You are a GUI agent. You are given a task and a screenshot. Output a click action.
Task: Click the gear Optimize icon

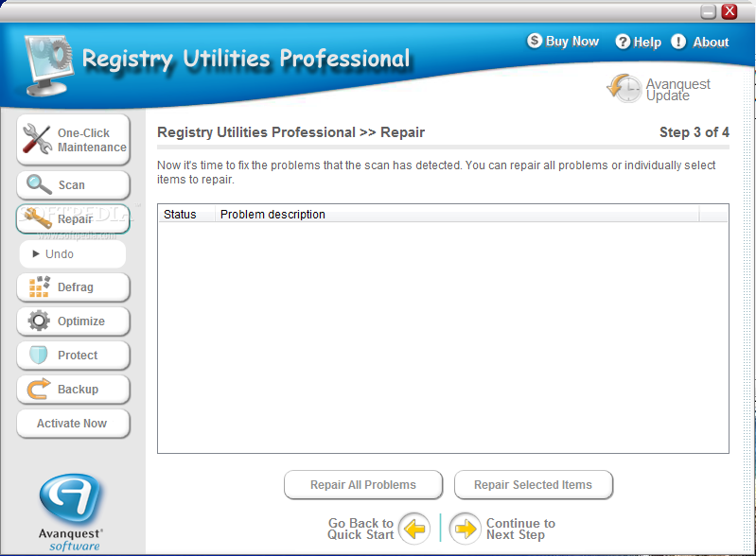[x=39, y=321]
